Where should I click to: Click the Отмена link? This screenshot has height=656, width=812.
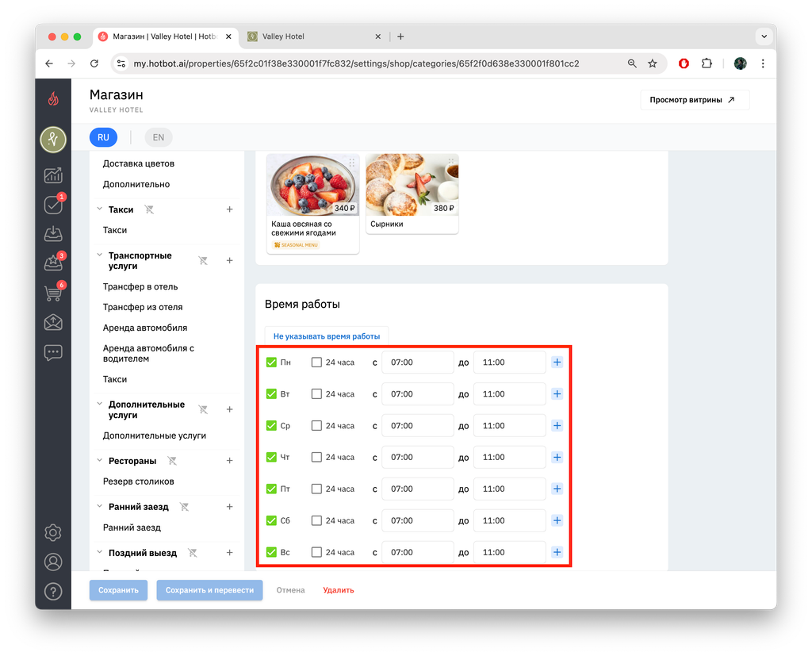point(290,590)
